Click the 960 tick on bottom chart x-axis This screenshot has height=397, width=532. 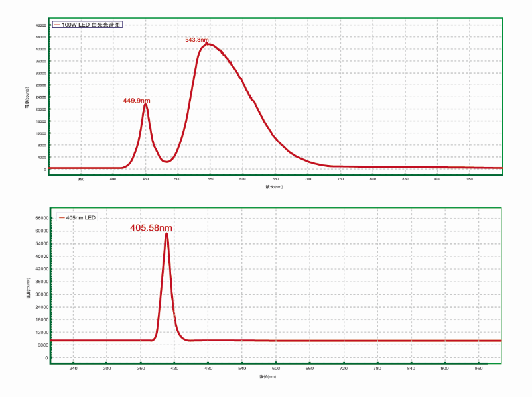tap(479, 368)
